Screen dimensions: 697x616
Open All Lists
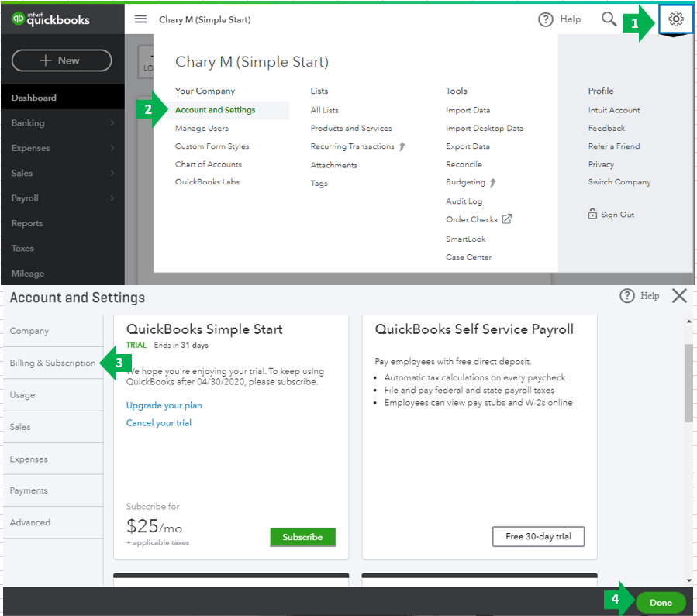tap(325, 110)
